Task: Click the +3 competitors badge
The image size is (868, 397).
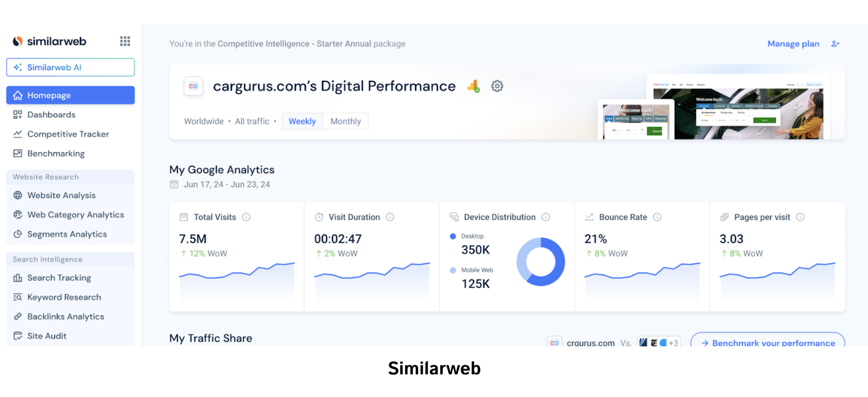Action: coord(673,343)
